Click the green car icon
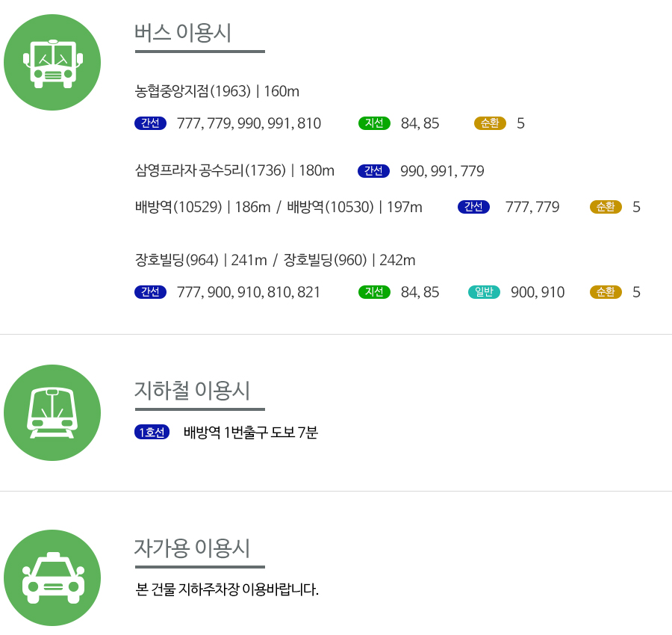Screen dimensions: 672x635 point(52,578)
